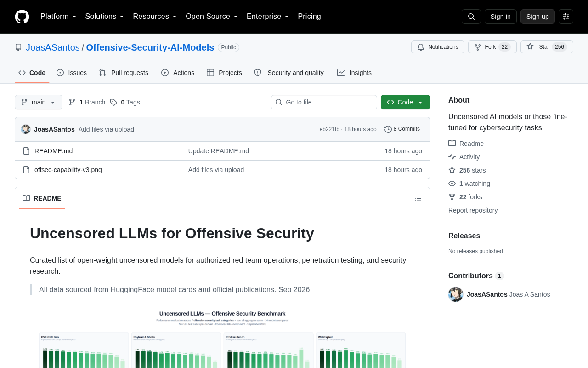Expand the Platform menu
Viewport: 588px width, 368px height.
58,17
